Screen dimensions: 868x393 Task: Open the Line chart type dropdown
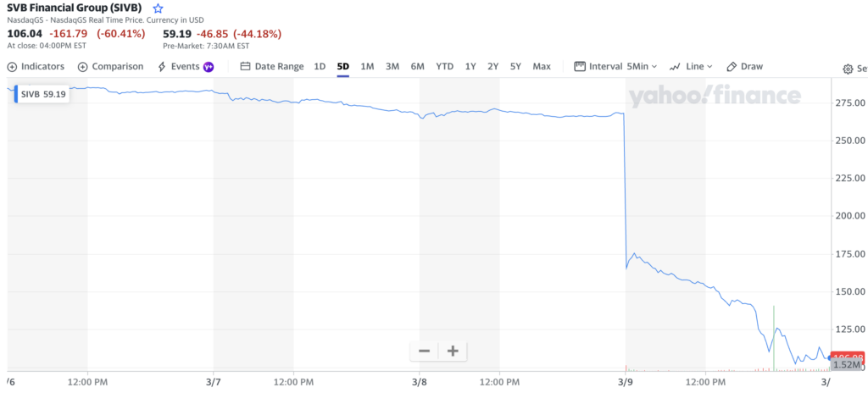[691, 67]
